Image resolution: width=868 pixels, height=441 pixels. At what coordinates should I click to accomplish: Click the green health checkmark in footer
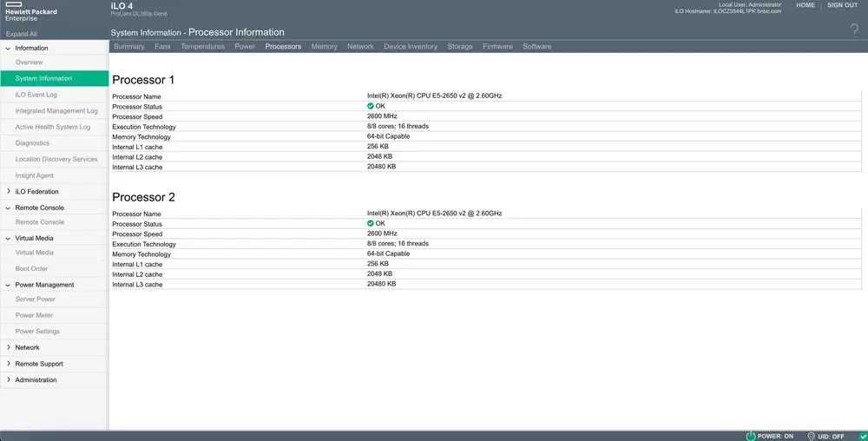[x=863, y=436]
